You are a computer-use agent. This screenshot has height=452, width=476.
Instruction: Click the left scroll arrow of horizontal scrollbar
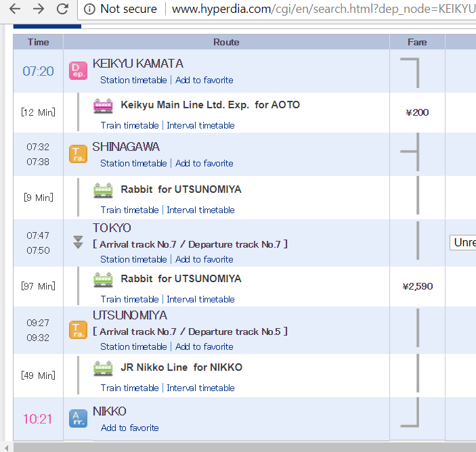6,447
